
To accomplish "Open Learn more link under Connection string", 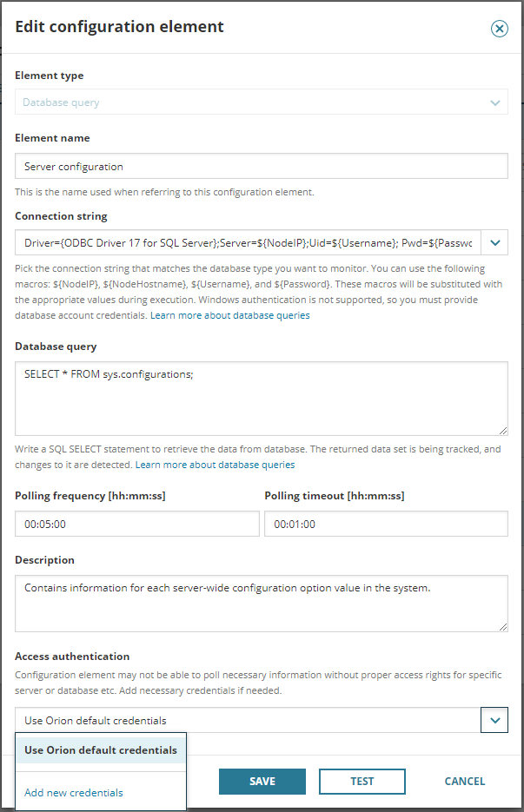I will [x=230, y=315].
